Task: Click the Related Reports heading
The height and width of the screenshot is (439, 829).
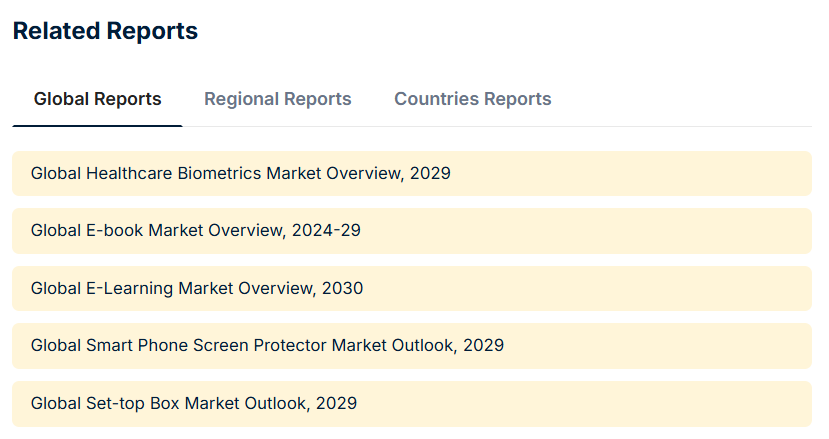Action: click(105, 31)
